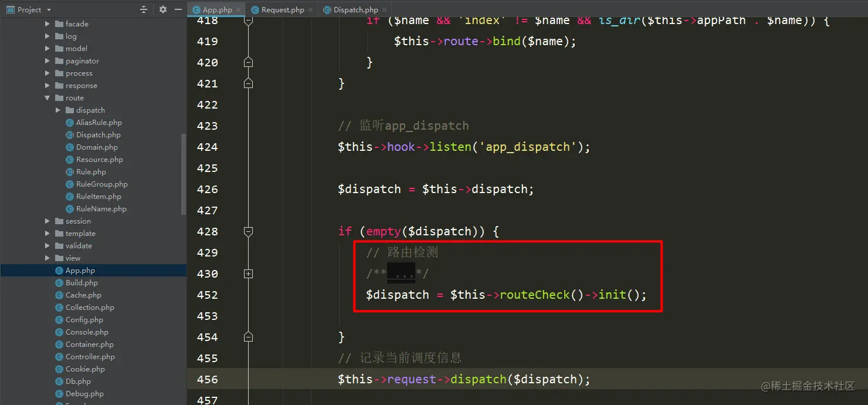This screenshot has width=868, height=405.
Task: Expand folded comment block at line 430
Action: pos(248,274)
